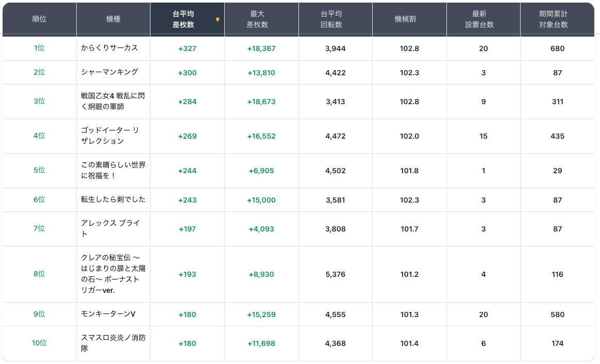
Task: Open クレアの秘宝伝 ボーナストリガーver. entry
Action: pos(113,274)
